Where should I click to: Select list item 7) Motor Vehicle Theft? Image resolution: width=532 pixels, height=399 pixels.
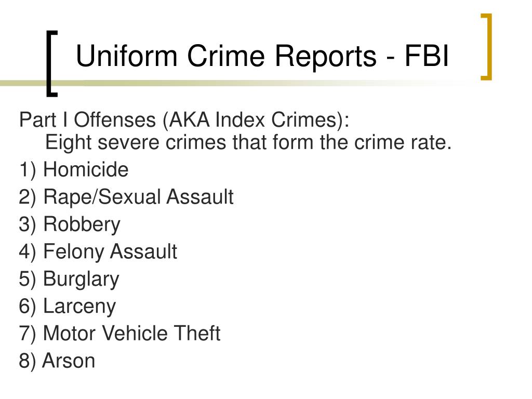[x=120, y=333]
